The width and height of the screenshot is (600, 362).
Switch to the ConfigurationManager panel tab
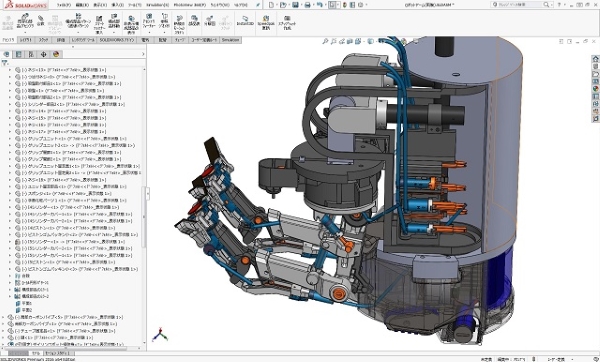click(x=31, y=54)
